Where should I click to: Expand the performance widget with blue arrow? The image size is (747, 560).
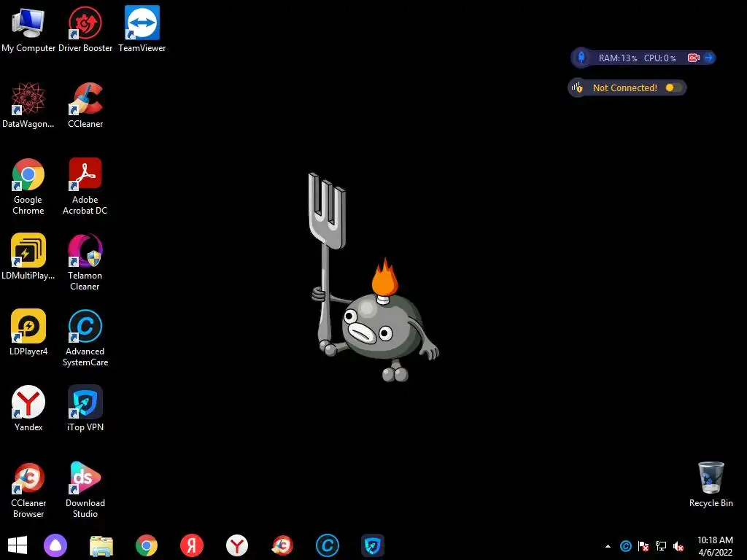tap(709, 58)
